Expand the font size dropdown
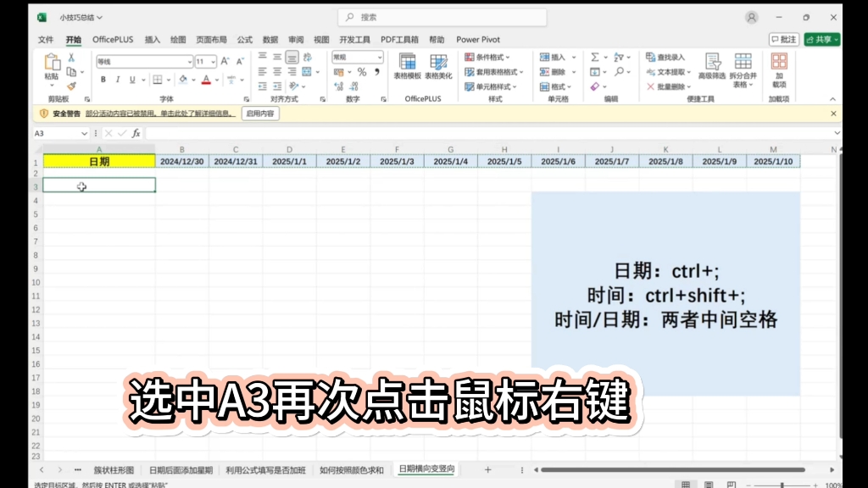This screenshot has height=488, width=868. pos(213,61)
